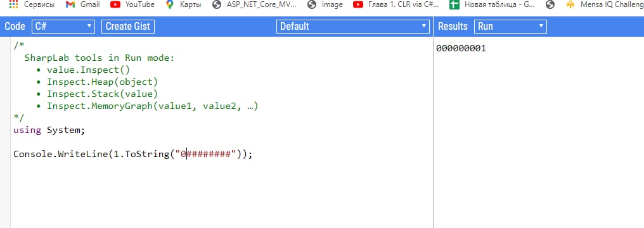Open the Default branch dropdown
The height and width of the screenshot is (228, 644).
353,26
